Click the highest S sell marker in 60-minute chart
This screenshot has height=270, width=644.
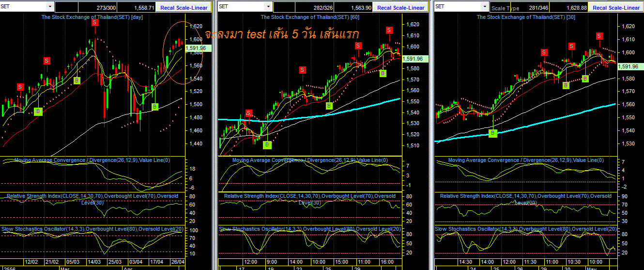pos(389,30)
